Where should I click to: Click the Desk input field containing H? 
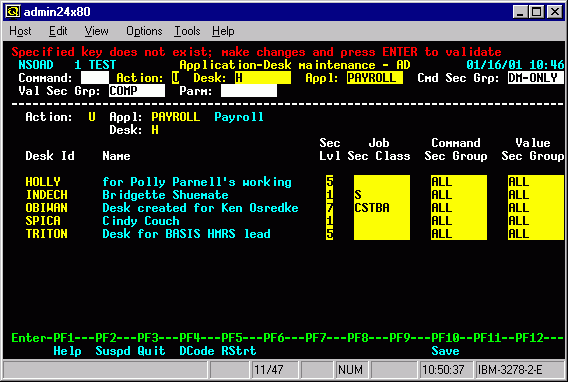263,77
